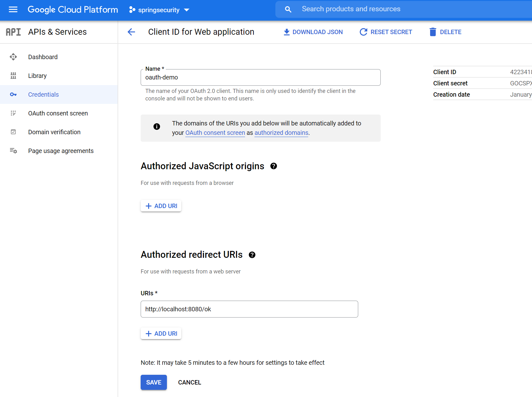The width and height of the screenshot is (532, 397).
Task: Open help for Authorized JavaScript origins
Action: pos(274,166)
